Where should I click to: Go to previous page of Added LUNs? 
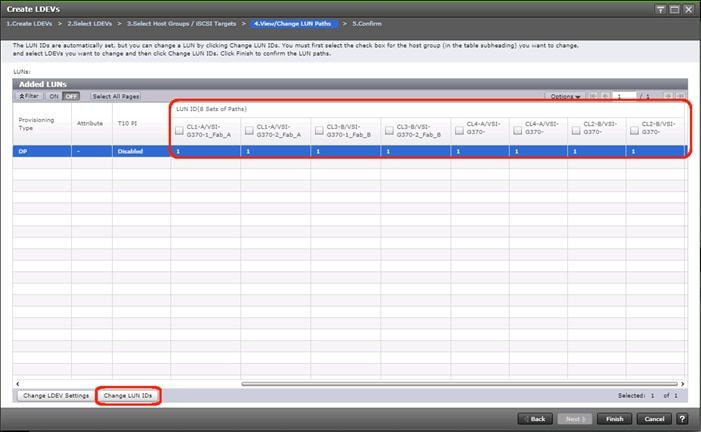(606, 96)
